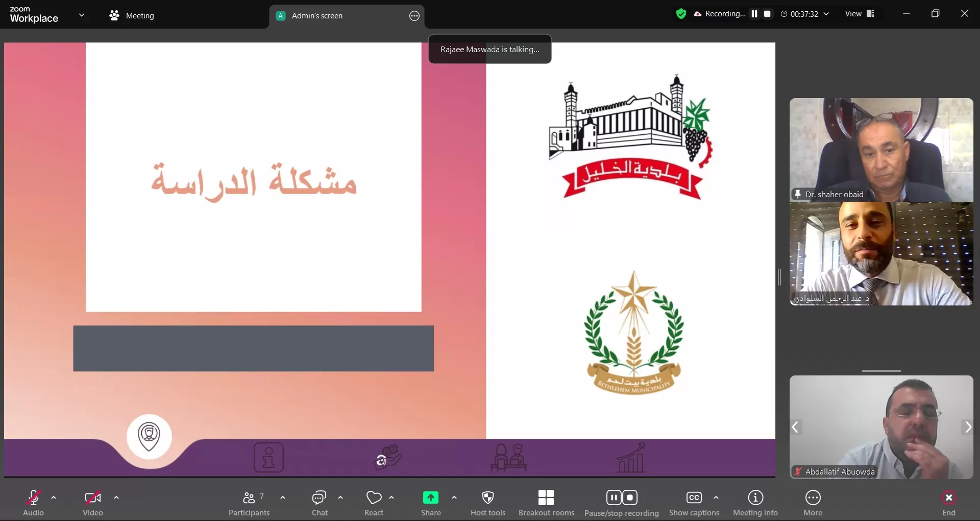Toggle Show captions
Image resolution: width=980 pixels, height=521 pixels.
pyautogui.click(x=694, y=503)
